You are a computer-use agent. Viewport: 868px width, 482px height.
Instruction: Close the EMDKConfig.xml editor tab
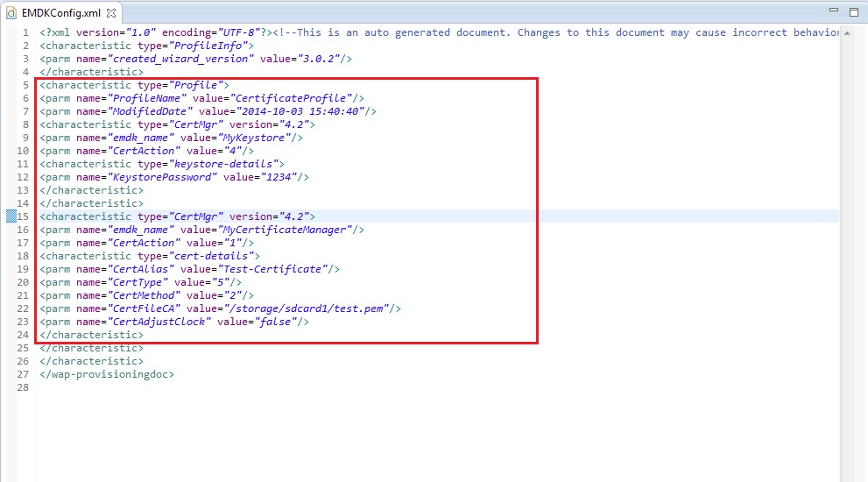(111, 13)
